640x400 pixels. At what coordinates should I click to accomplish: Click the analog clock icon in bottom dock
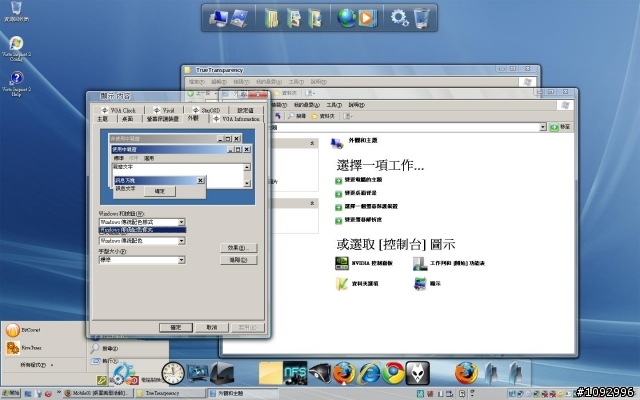[173, 373]
